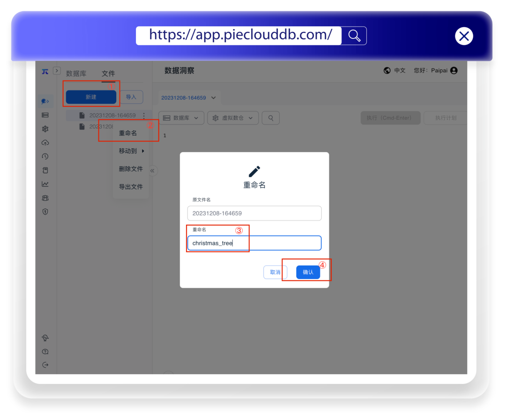Click 确认 to confirm rename
Viewport: 506px width, 420px height.
[308, 272]
